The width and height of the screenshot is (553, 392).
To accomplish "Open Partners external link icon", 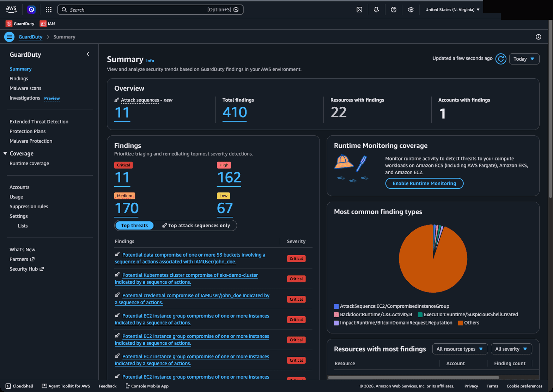I will [x=32, y=259].
